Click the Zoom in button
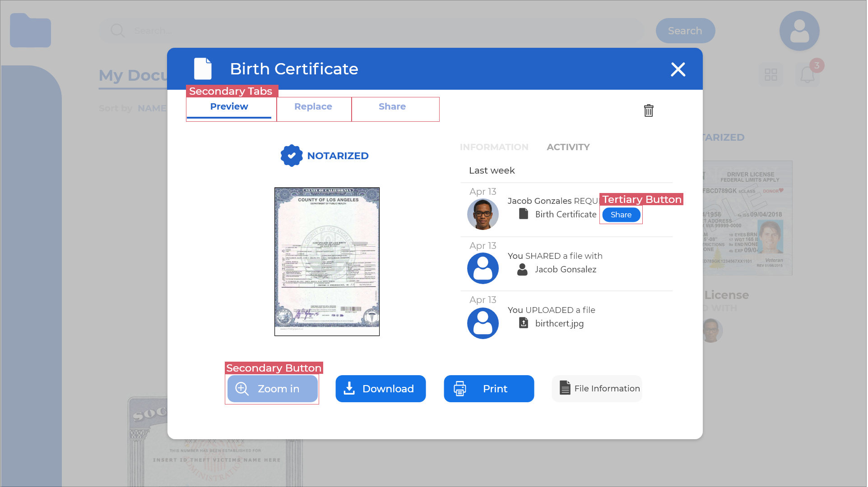Image resolution: width=868 pixels, height=487 pixels. click(273, 389)
